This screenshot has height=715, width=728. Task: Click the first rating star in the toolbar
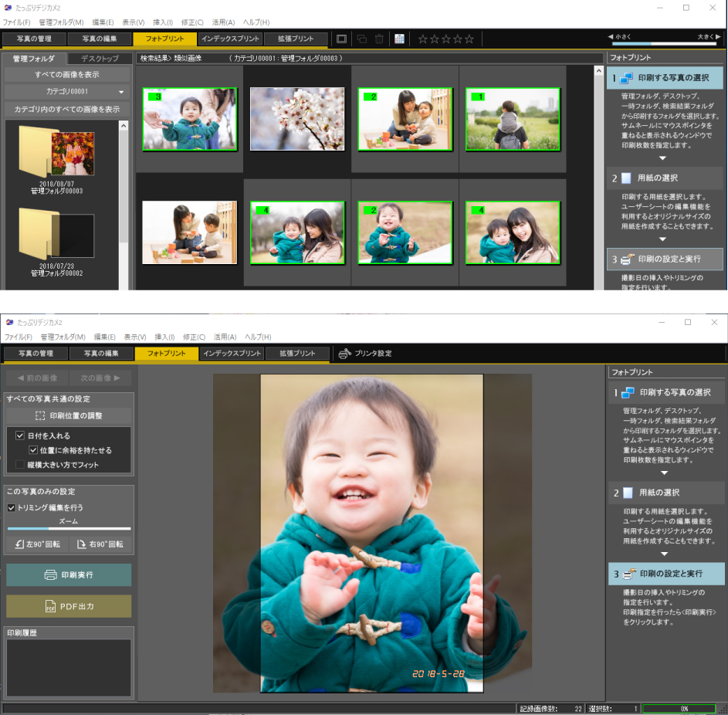(422, 39)
